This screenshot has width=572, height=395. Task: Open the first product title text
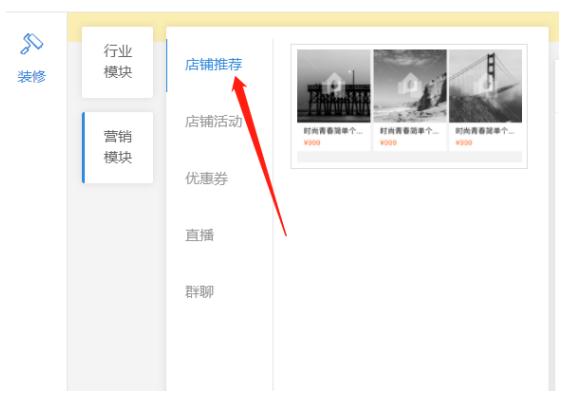point(333,131)
